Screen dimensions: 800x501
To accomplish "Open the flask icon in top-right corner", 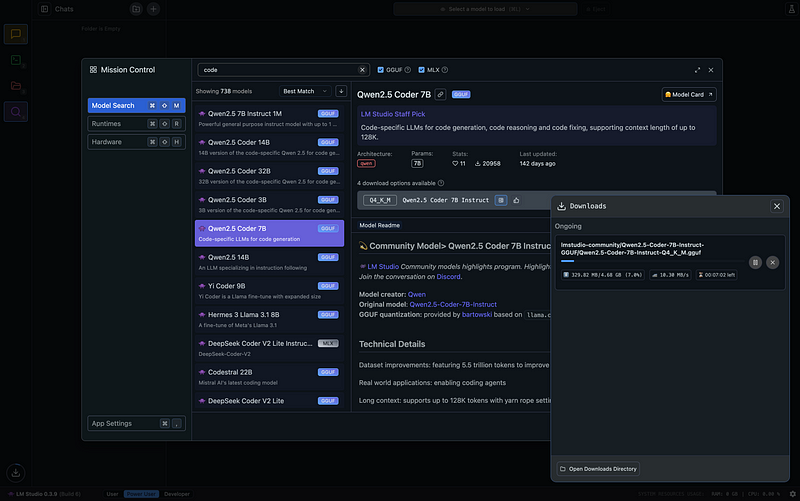I will pyautogui.click(x=791, y=9).
